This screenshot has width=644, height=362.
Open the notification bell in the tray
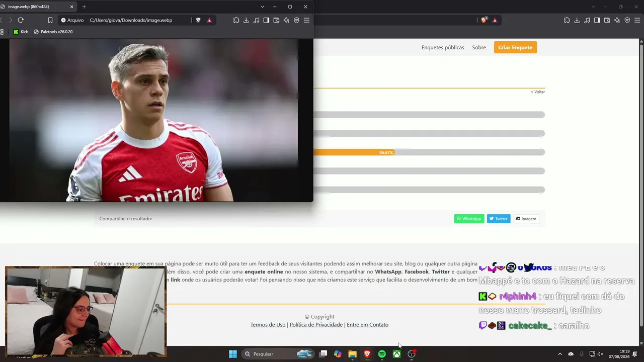tap(635, 354)
